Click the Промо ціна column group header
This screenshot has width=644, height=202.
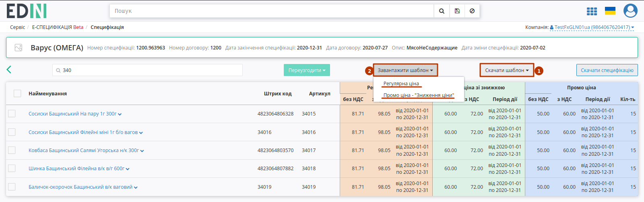[582, 88]
